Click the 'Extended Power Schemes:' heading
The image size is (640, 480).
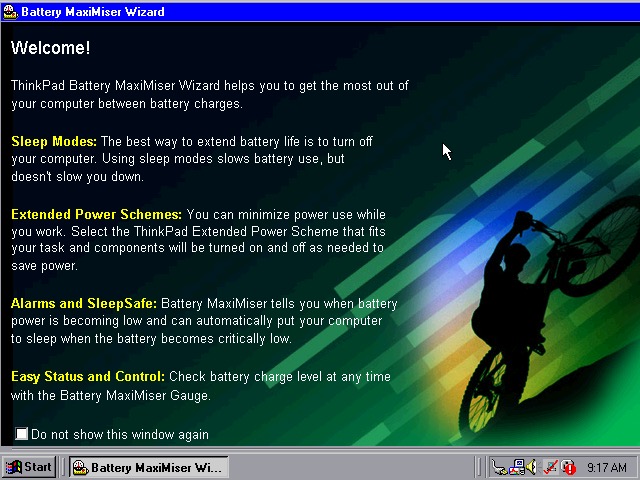pyautogui.click(x=97, y=215)
